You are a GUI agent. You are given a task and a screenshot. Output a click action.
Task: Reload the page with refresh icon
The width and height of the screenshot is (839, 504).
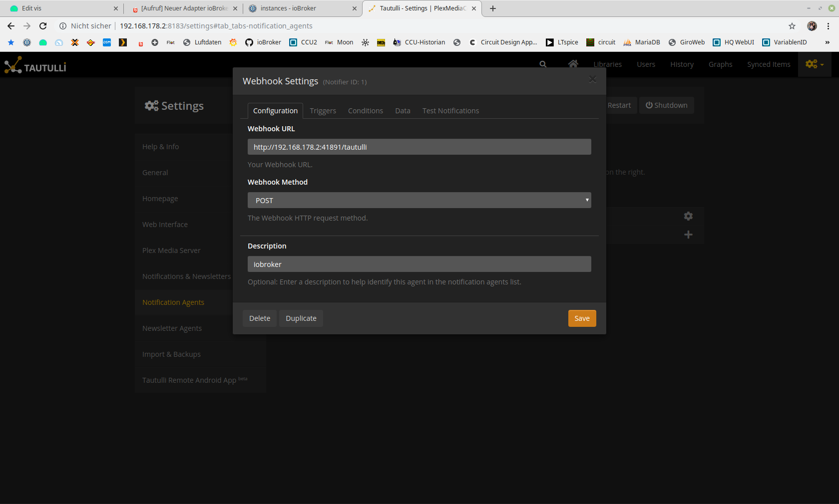pos(43,26)
